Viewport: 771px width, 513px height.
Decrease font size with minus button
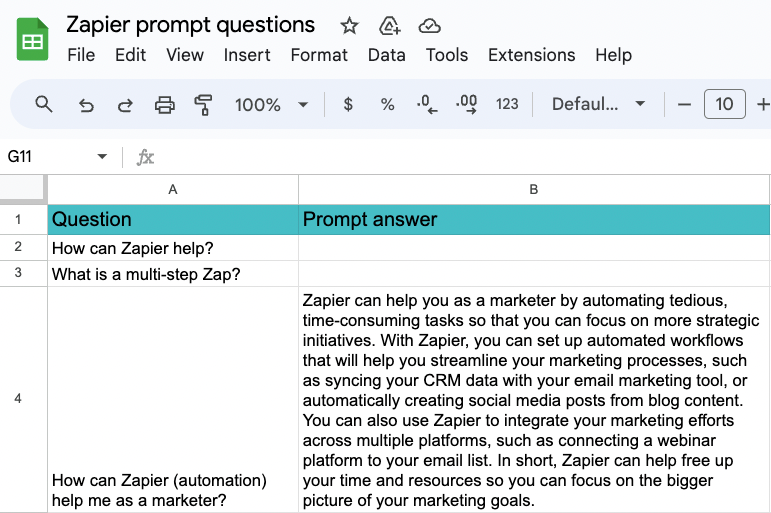pyautogui.click(x=684, y=104)
